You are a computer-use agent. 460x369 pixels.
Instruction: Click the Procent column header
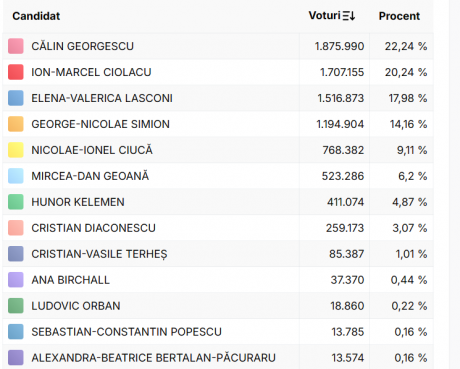point(399,16)
